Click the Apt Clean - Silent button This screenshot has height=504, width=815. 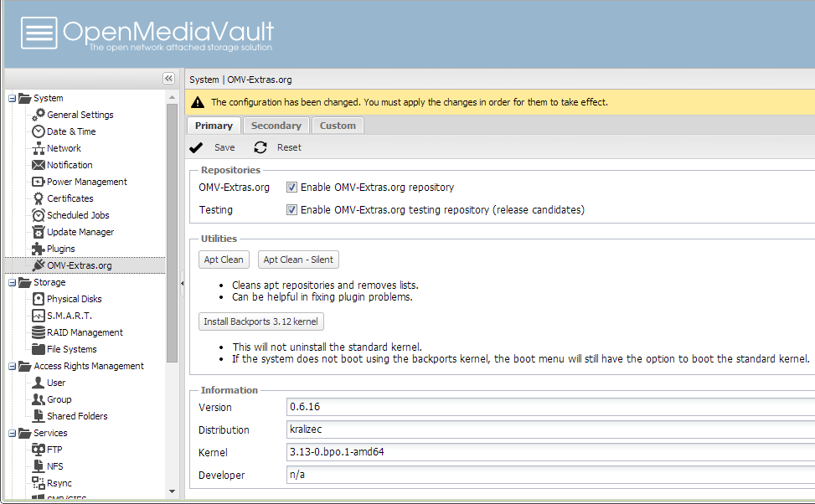click(x=298, y=260)
